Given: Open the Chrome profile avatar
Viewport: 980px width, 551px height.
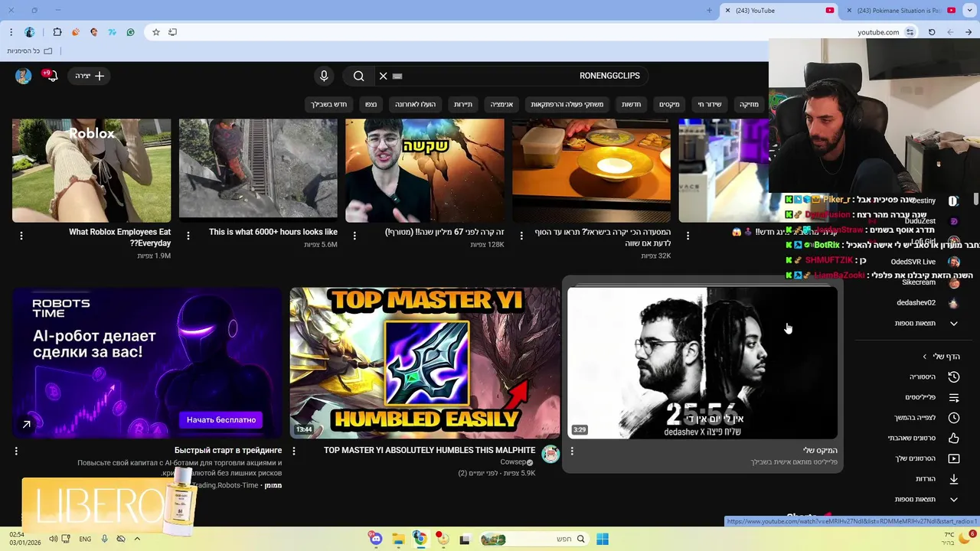Looking at the screenshot, I should click(30, 32).
